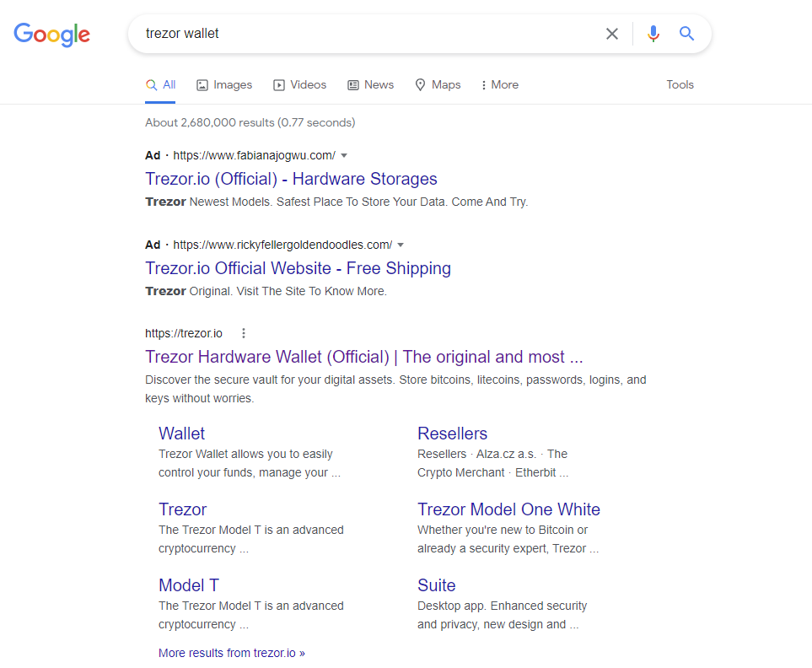The height and width of the screenshot is (668, 812).
Task: Click More results from trezor.io
Action: tap(232, 653)
